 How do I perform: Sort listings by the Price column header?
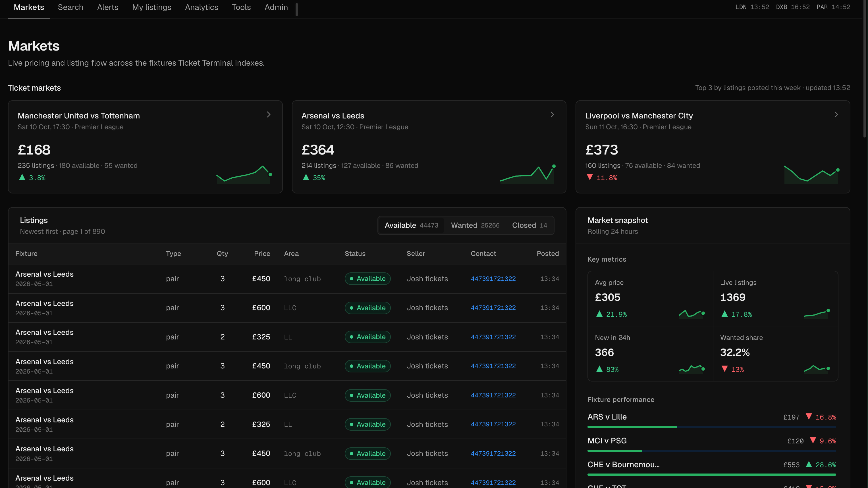pos(262,254)
